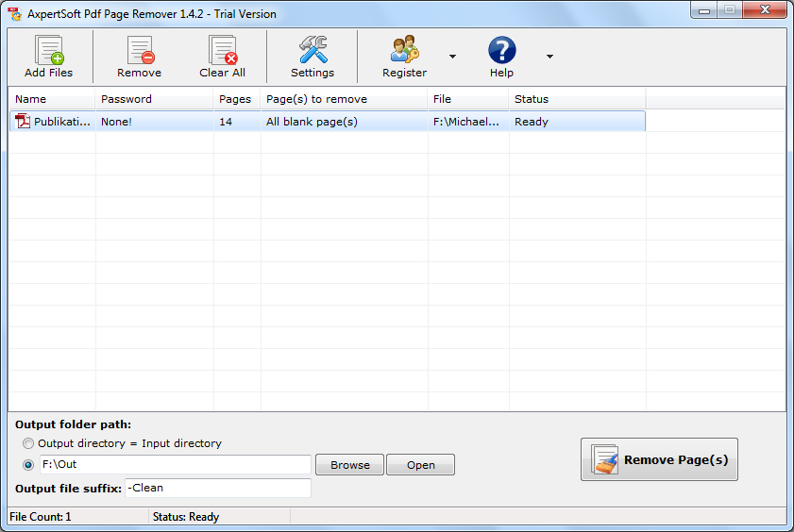Click the PDF icon of the Publikati... file row
The height and width of the screenshot is (532, 794).
click(x=23, y=122)
